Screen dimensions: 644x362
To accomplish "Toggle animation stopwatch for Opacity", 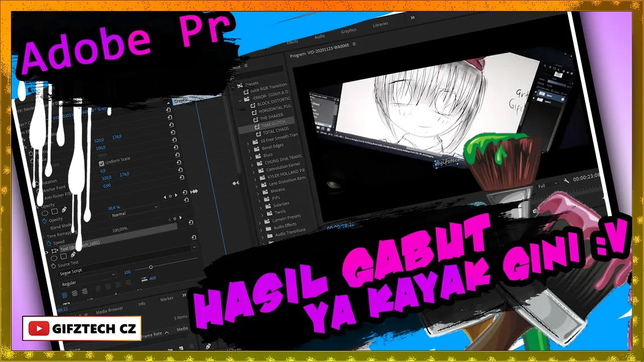I will (x=44, y=221).
